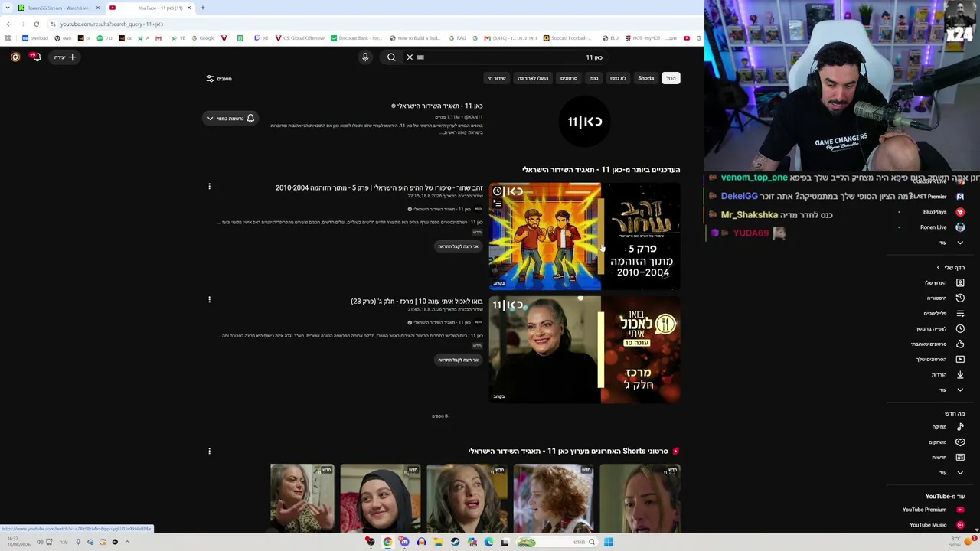Reload the page with the browser refresh button

tap(36, 24)
